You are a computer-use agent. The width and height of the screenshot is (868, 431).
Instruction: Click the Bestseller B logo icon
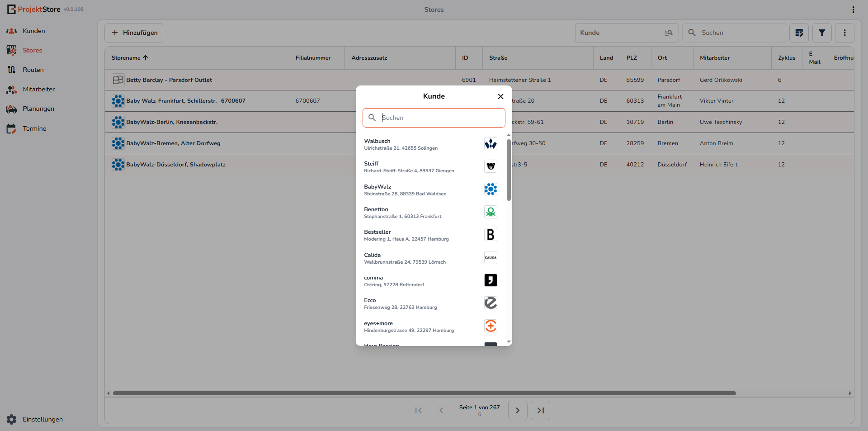coord(491,235)
